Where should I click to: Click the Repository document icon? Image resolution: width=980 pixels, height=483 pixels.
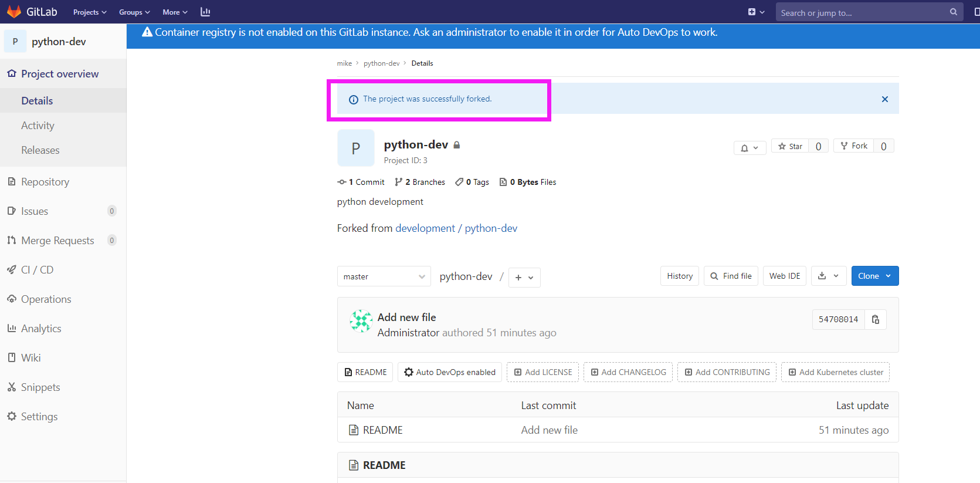coord(12,181)
